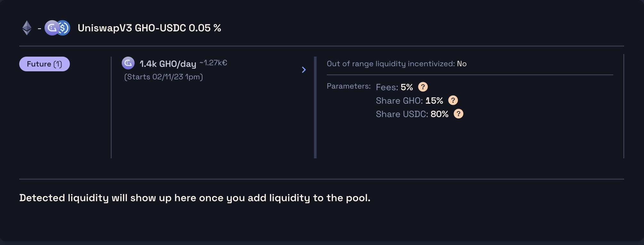
Task: Click the Detected liquidity message text
Action: [194, 198]
